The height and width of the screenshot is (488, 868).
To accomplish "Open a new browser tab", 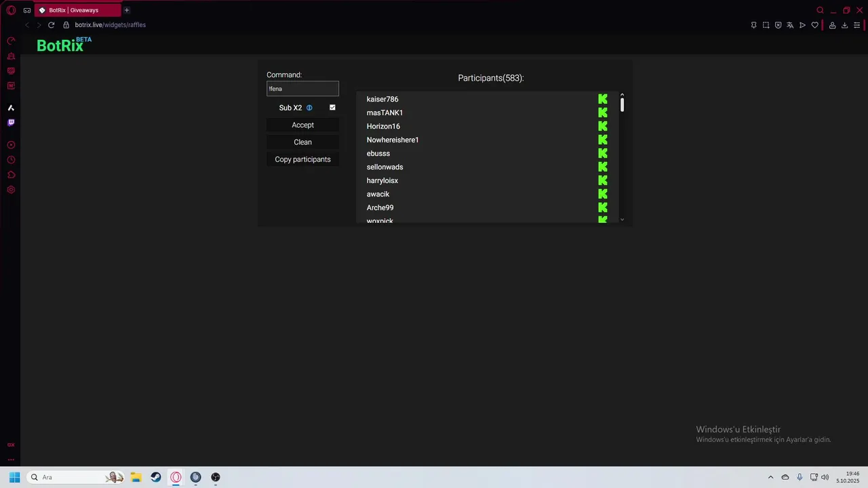I will coord(126,10).
